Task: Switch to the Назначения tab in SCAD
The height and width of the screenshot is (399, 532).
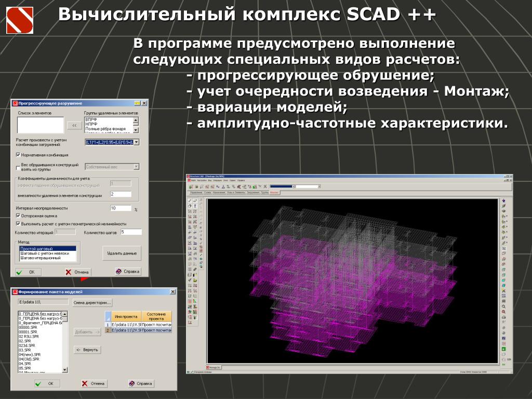Action: [x=219, y=192]
